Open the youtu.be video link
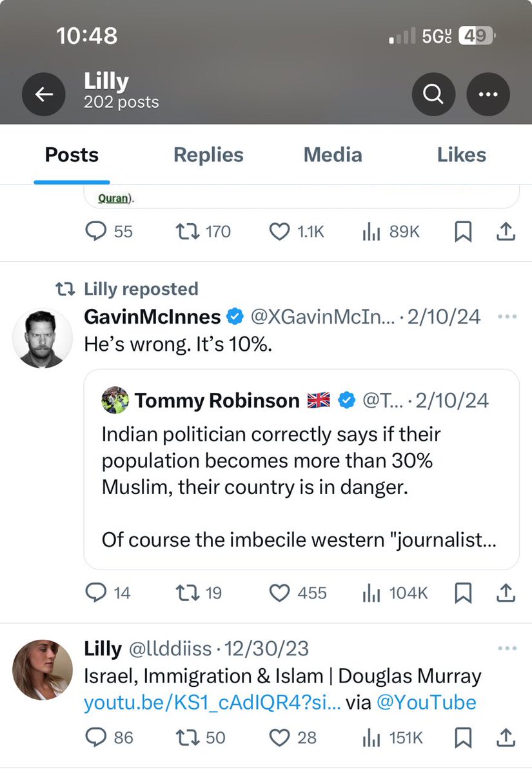The image size is (532, 774). (x=213, y=702)
